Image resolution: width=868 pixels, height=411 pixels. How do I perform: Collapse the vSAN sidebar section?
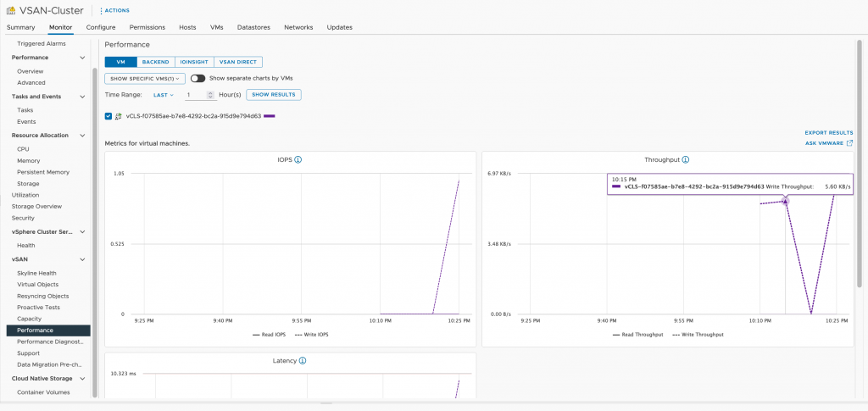82,259
